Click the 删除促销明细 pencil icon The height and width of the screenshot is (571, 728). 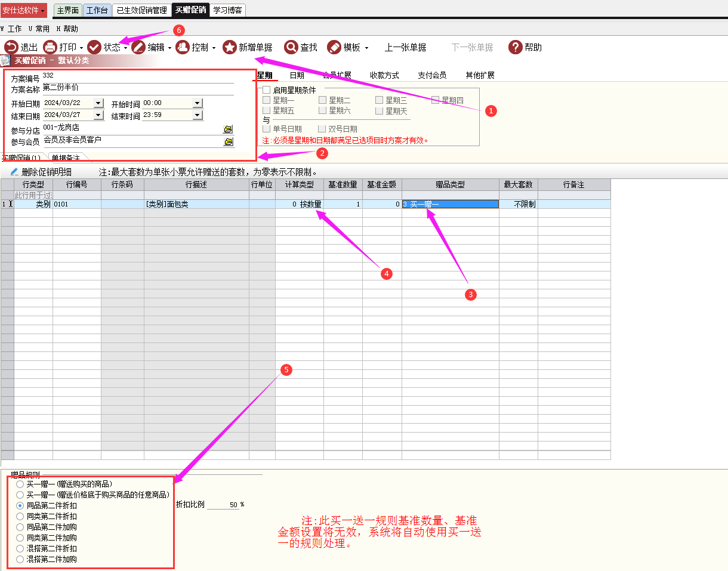[14, 171]
